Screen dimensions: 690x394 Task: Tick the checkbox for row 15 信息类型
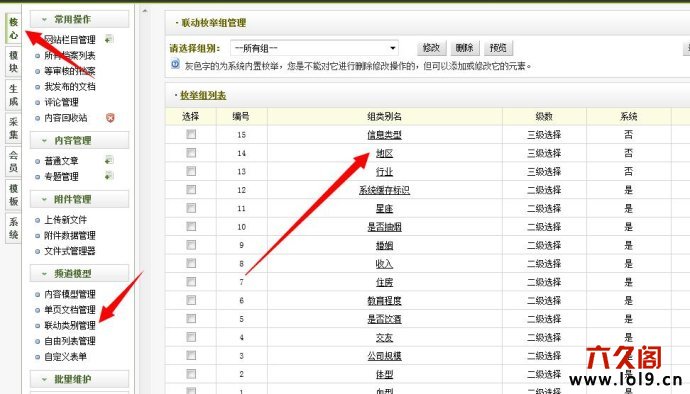tap(191, 134)
